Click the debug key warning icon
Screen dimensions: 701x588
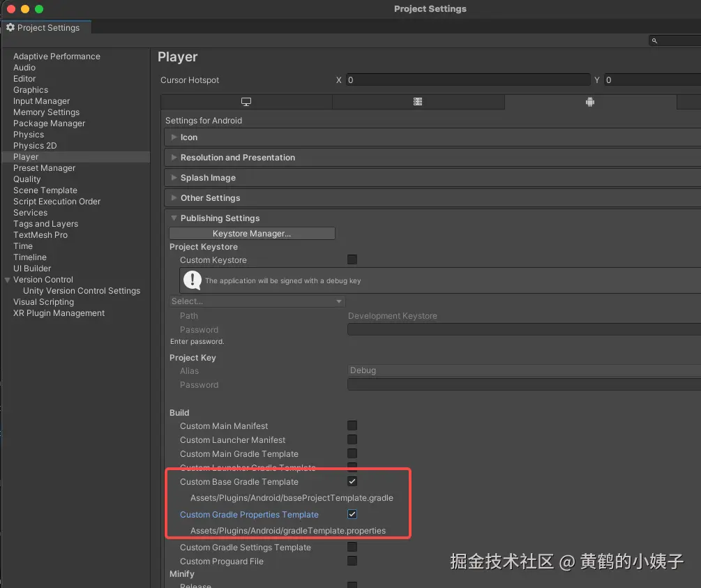[193, 280]
